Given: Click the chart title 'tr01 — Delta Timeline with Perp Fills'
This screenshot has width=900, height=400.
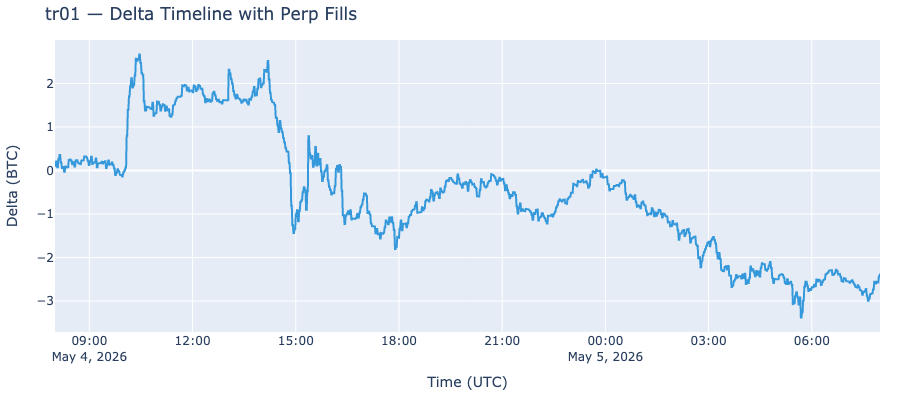Looking at the screenshot, I should coord(200,14).
